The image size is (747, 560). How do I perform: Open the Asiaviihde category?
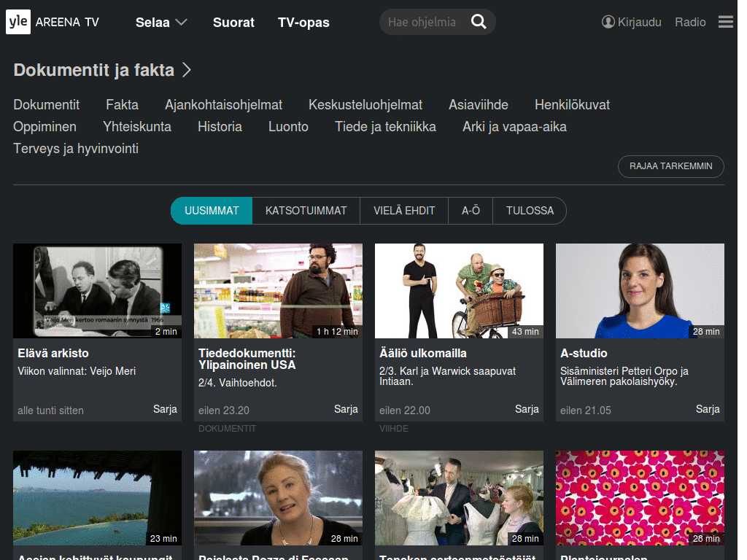point(479,105)
